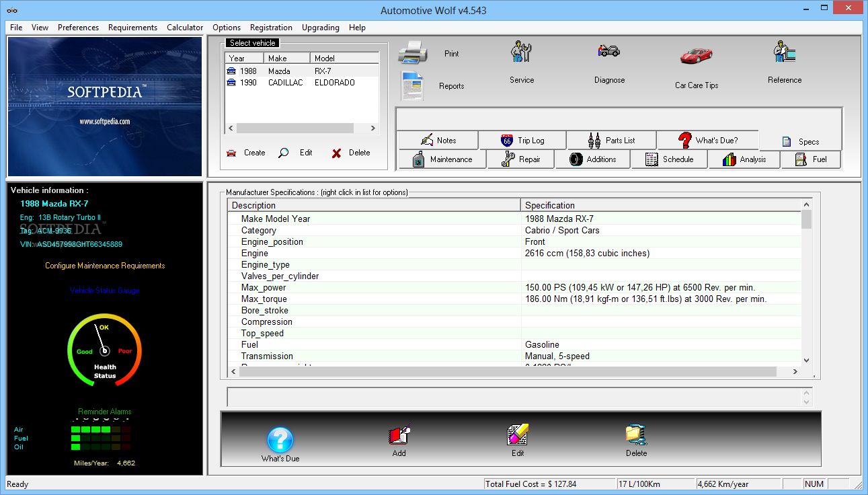Image resolution: width=868 pixels, height=495 pixels.
Task: Click the specifications vertical scrollbar down arrow
Action: coord(807,360)
